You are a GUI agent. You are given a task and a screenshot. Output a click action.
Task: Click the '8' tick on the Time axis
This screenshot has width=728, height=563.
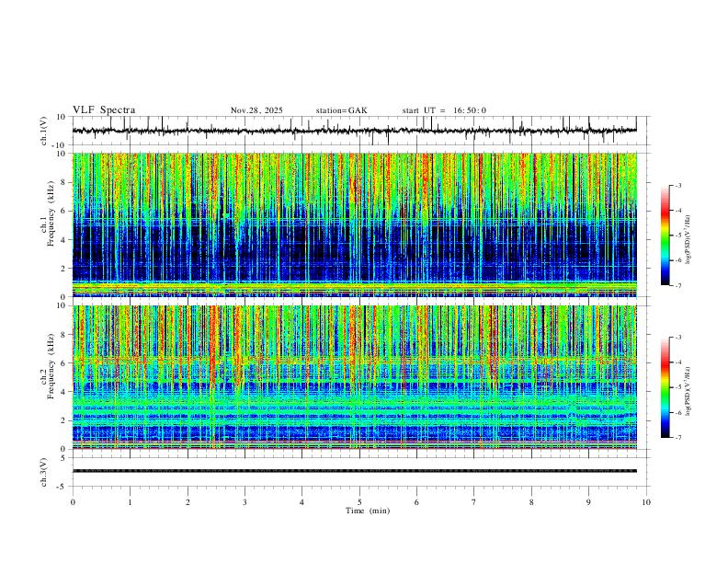(531, 502)
